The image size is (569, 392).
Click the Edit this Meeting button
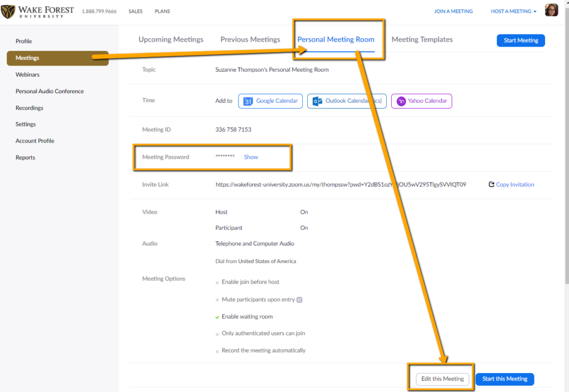point(442,378)
